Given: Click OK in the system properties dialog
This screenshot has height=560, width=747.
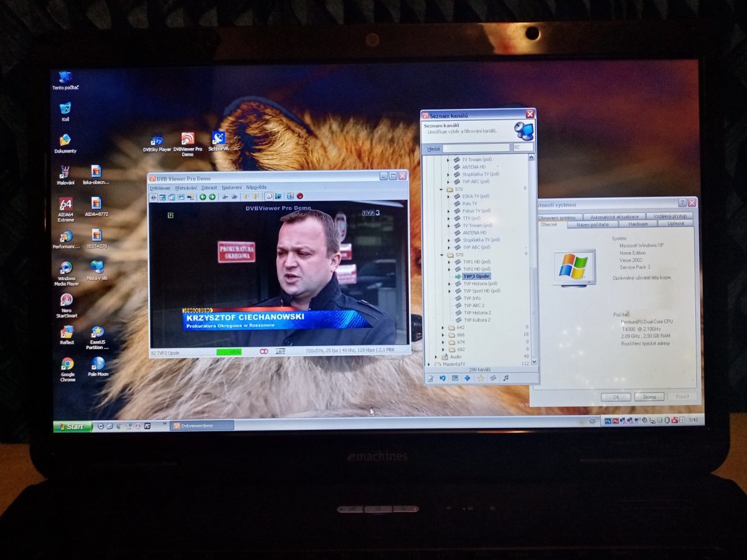Looking at the screenshot, I should [x=616, y=396].
